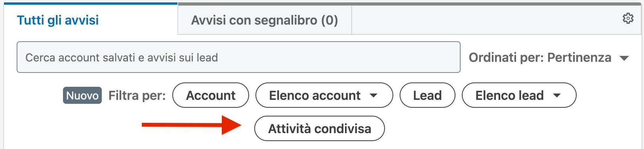Focus the Cerca account salvati search field

point(238,57)
